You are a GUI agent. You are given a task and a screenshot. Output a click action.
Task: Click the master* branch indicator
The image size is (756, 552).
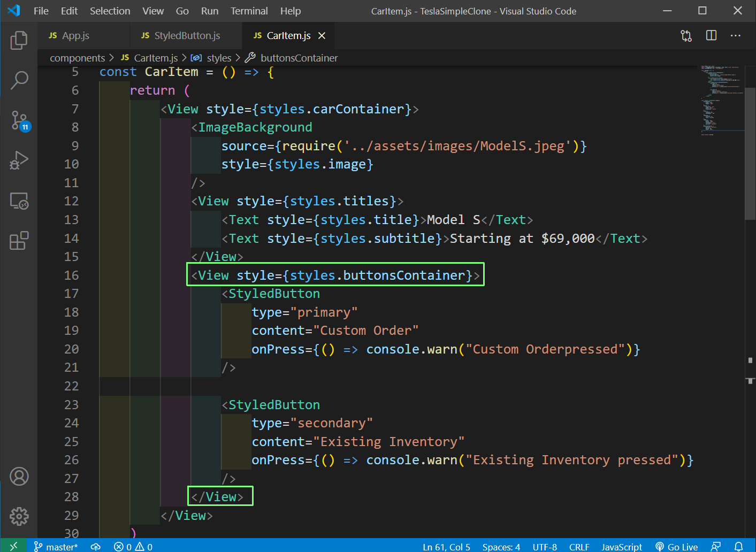(x=56, y=547)
